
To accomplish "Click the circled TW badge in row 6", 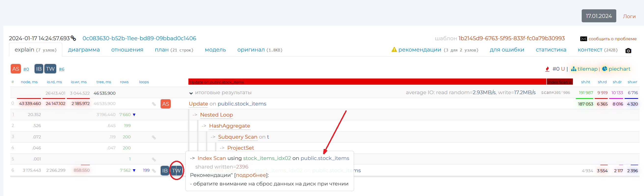I will coord(176,170).
